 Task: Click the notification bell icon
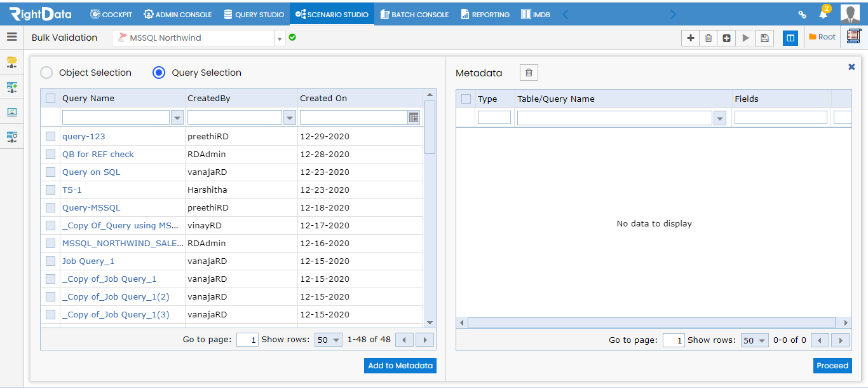point(823,14)
